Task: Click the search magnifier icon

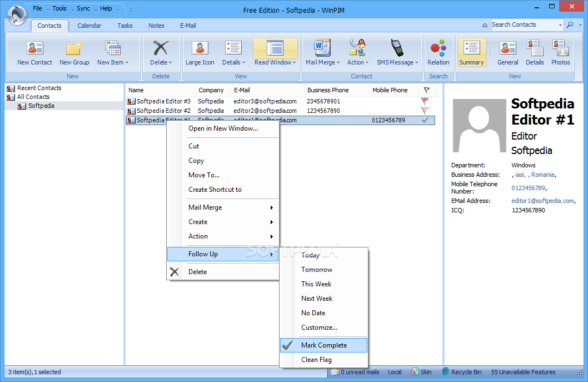Action: pos(570,25)
